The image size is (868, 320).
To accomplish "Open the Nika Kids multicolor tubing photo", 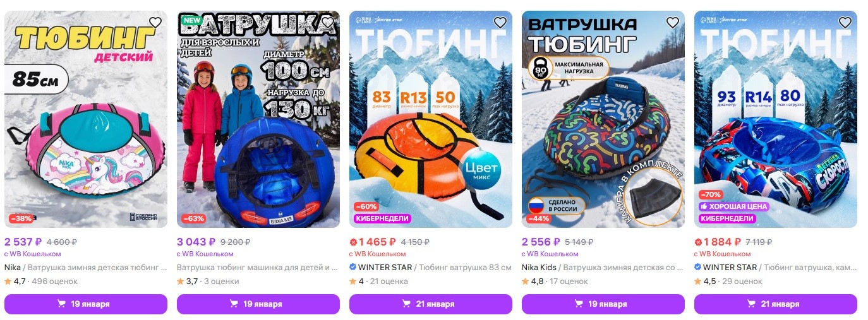I will coord(603,119).
